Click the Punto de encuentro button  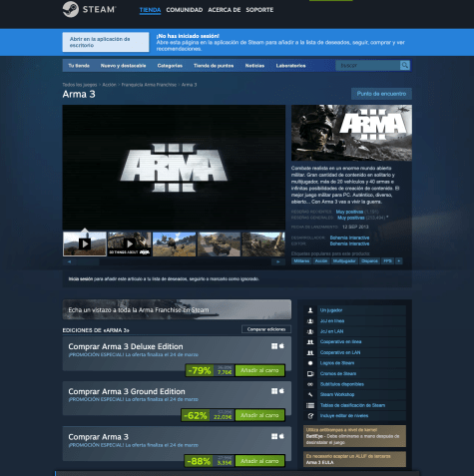[381, 94]
